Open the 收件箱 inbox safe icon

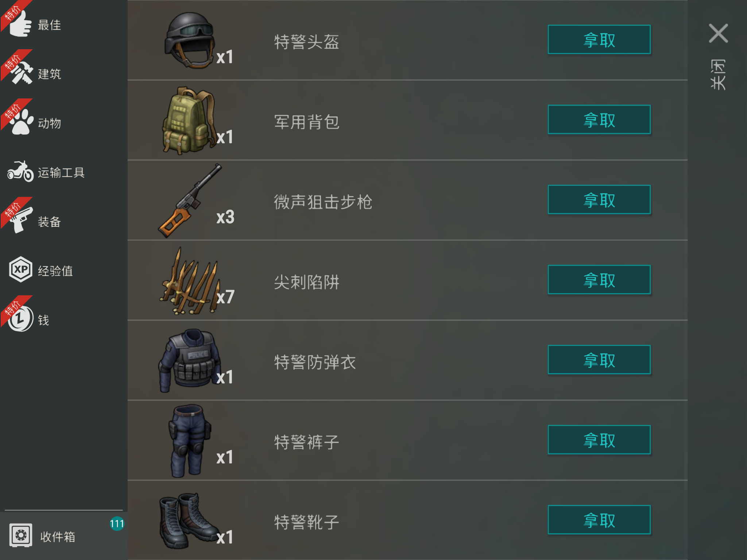pyautogui.click(x=21, y=535)
